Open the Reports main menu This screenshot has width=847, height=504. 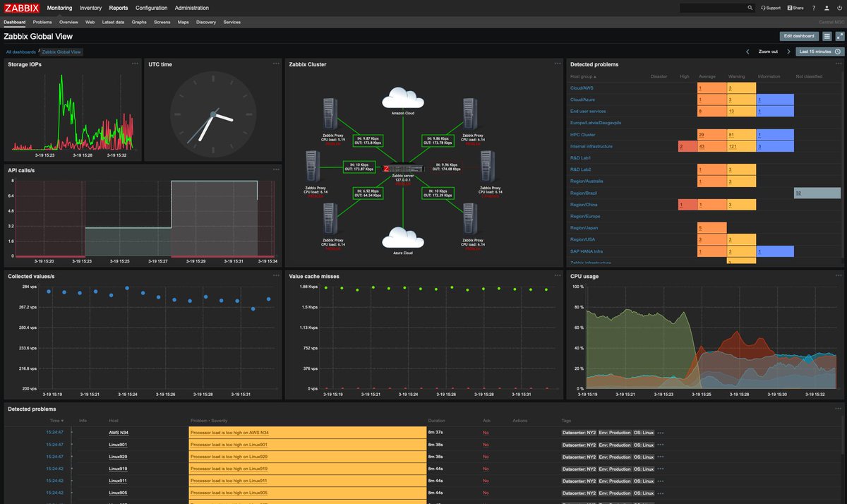click(x=119, y=8)
